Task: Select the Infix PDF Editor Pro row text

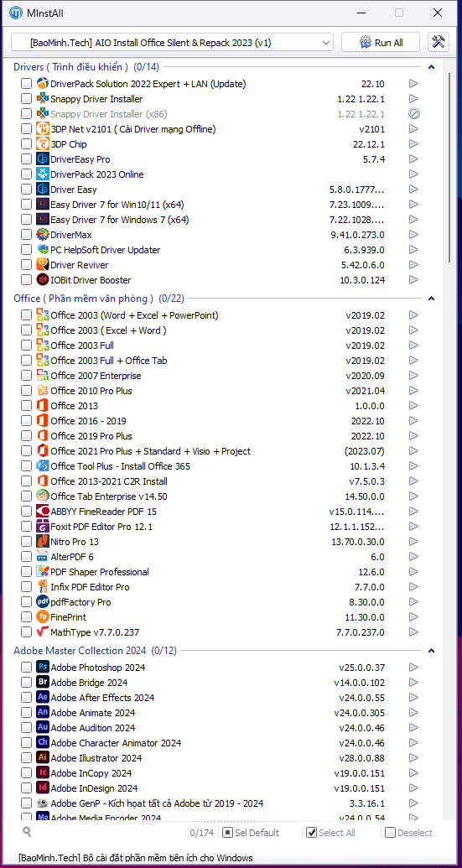Action: tap(90, 587)
